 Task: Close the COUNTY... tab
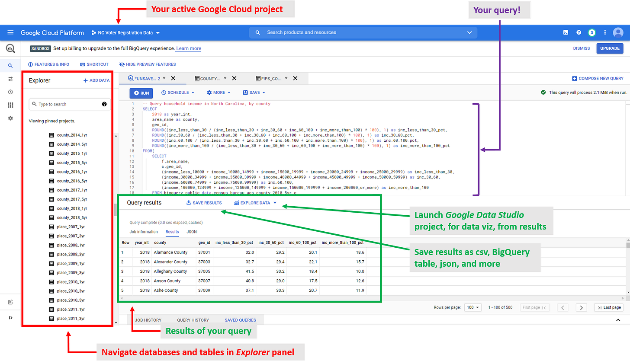234,79
